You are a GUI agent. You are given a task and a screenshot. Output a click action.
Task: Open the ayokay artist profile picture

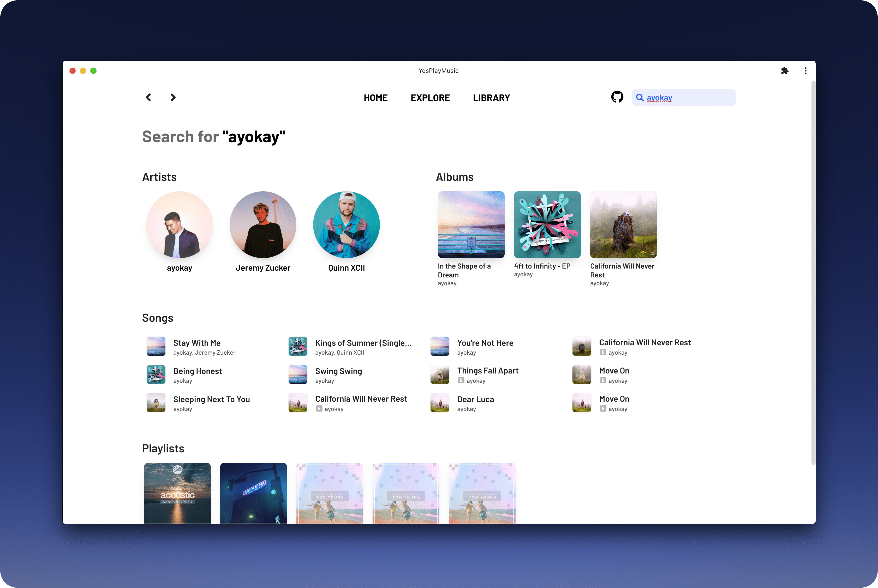click(180, 225)
